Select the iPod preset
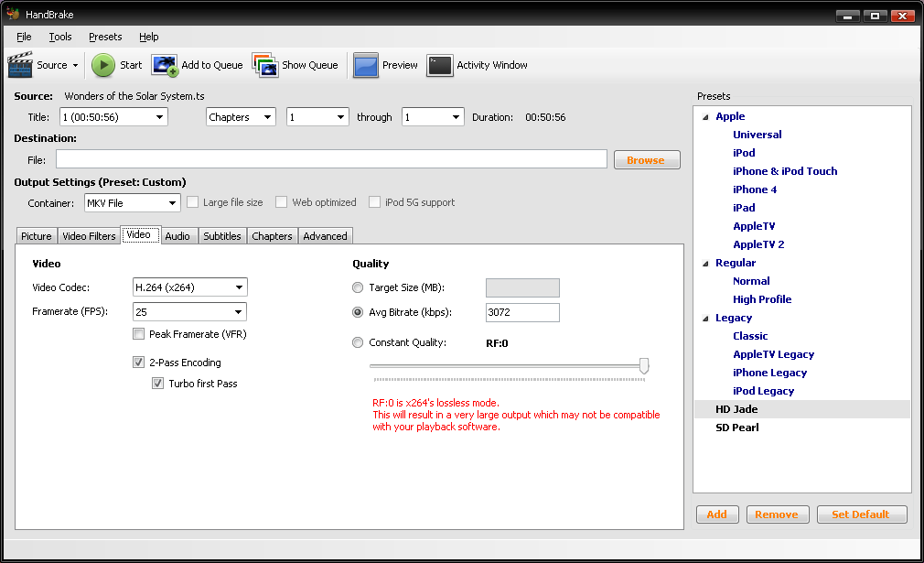This screenshot has width=924, height=563. (x=744, y=153)
